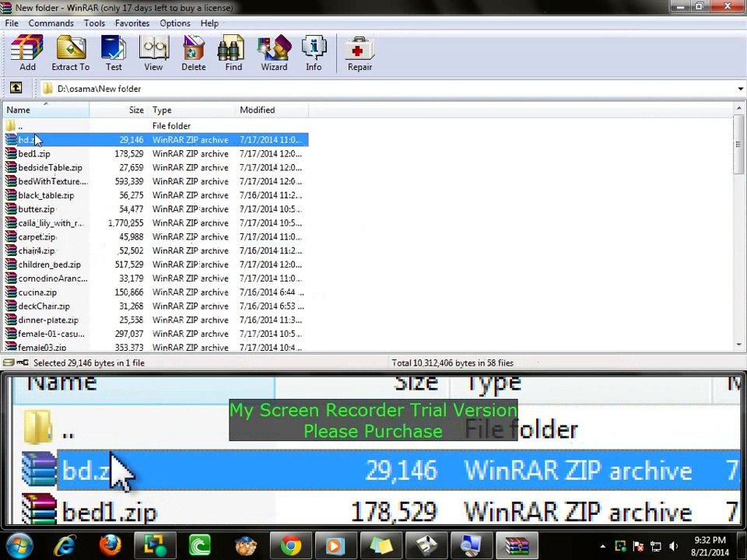Select carpet.zip file
The width and height of the screenshot is (747, 560).
(x=156, y=236)
